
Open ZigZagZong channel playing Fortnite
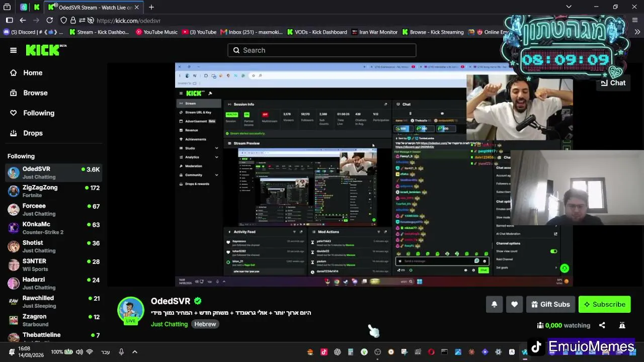(54, 191)
